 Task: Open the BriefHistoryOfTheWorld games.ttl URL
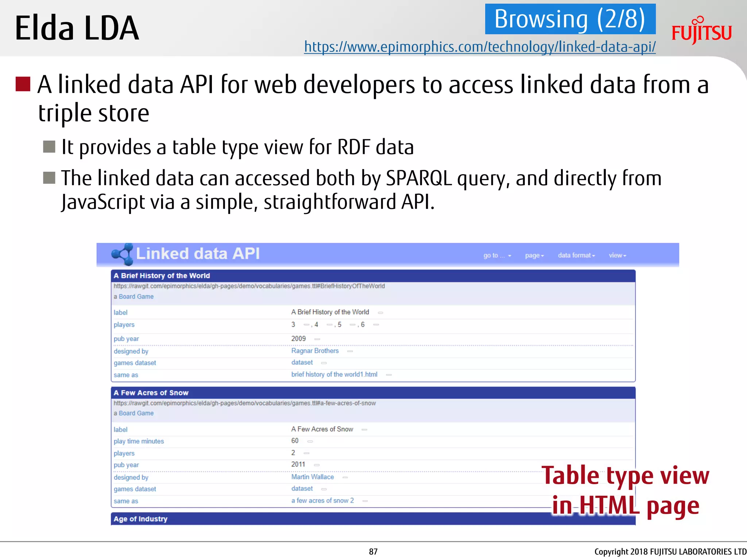pos(249,286)
